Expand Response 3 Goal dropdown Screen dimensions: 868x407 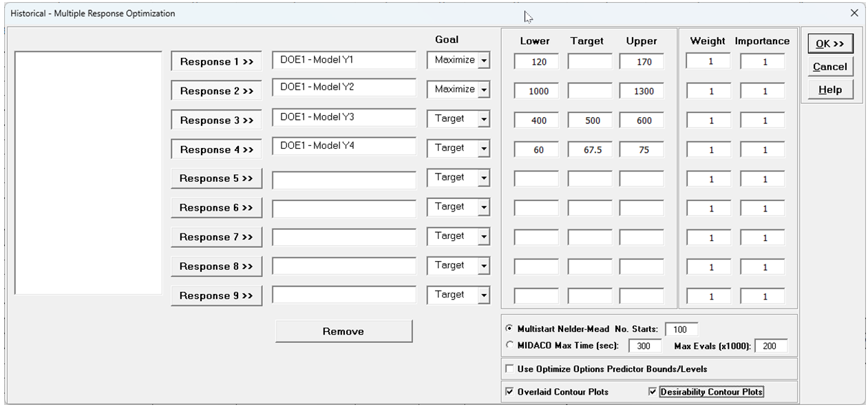(x=484, y=119)
